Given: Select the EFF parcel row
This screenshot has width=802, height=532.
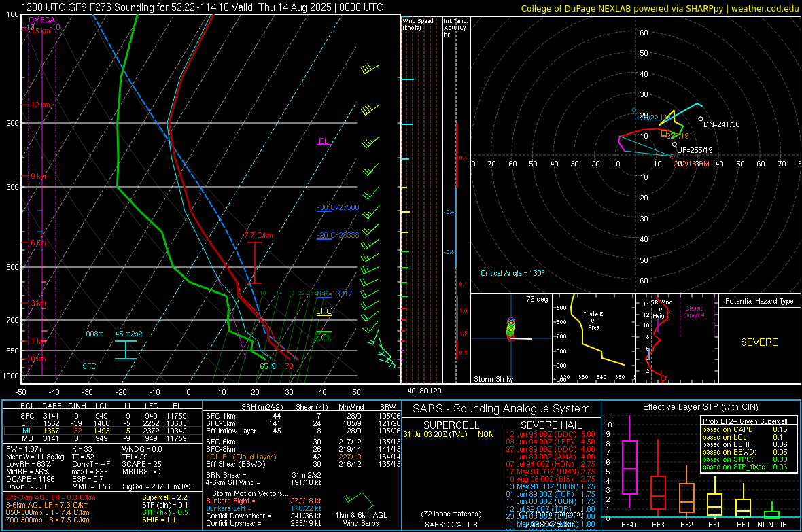Looking at the screenshot, I should coord(103,423).
